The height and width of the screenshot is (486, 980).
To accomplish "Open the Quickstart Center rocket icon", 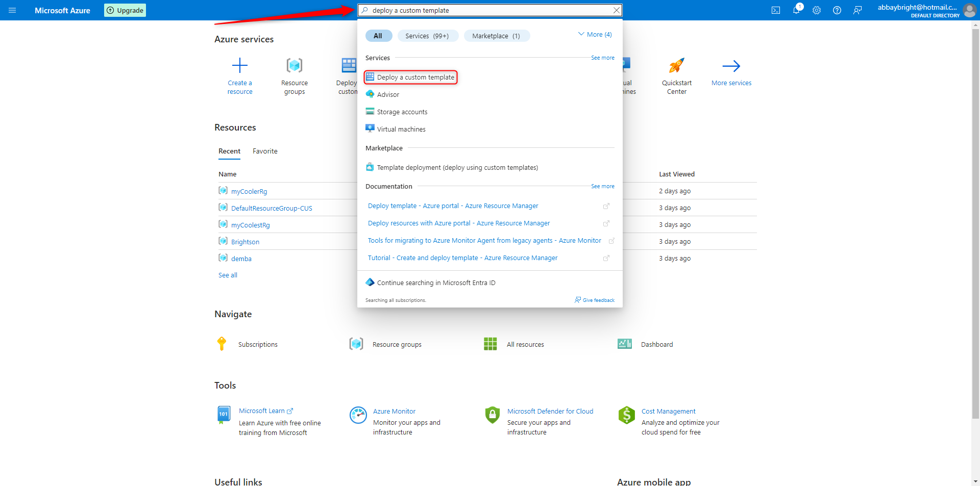I will pyautogui.click(x=677, y=65).
